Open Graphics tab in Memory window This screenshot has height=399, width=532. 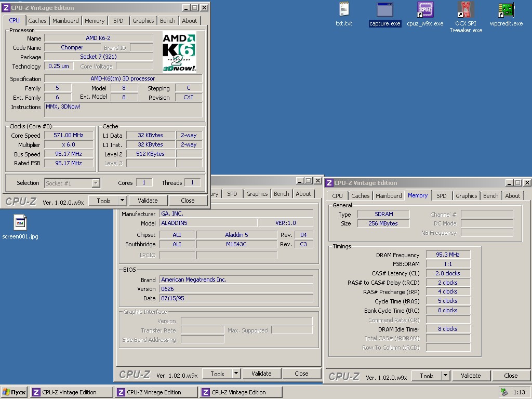pyautogui.click(x=466, y=196)
